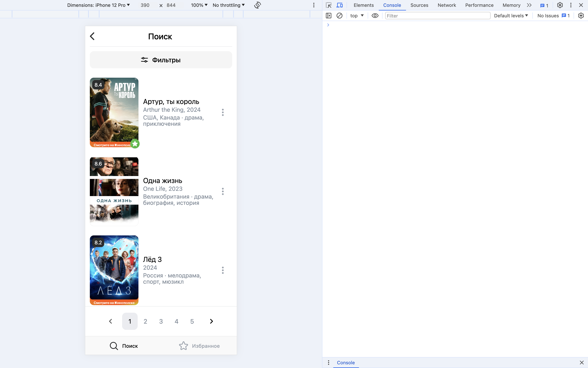The height and width of the screenshot is (368, 588).
Task: Click the Лёд 3 movie title
Action: point(152,259)
